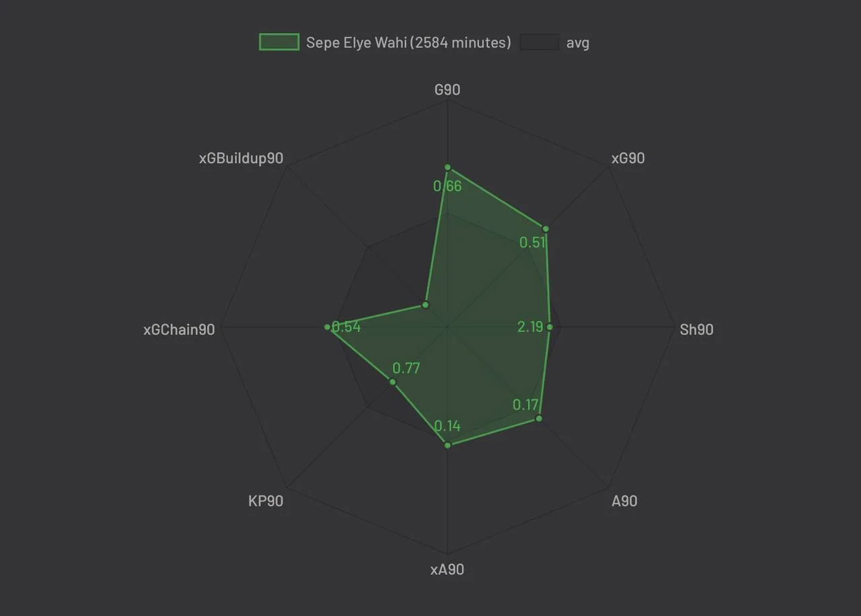
Task: Select the xG90 data point on the radar
Action: click(546, 229)
